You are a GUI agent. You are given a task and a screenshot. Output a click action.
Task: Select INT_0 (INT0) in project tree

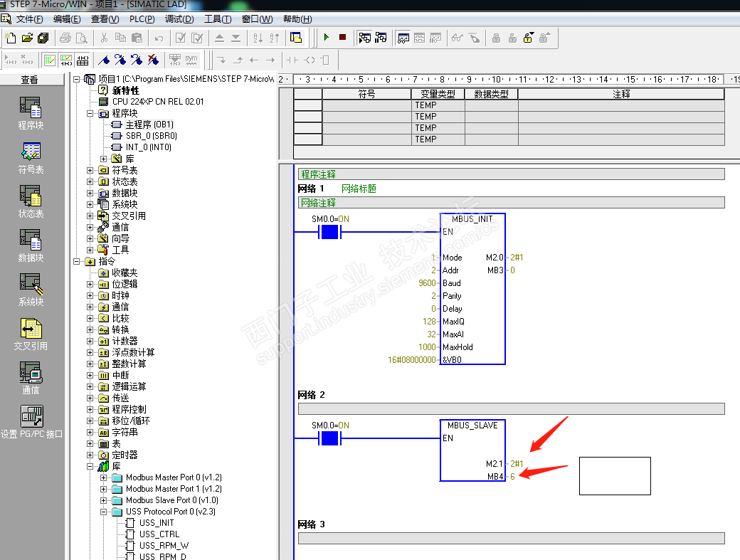[148, 147]
